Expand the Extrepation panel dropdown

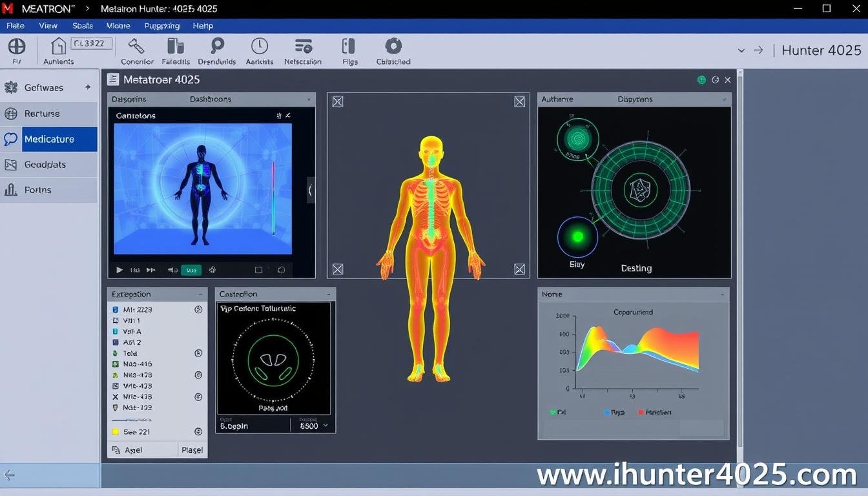pos(200,294)
